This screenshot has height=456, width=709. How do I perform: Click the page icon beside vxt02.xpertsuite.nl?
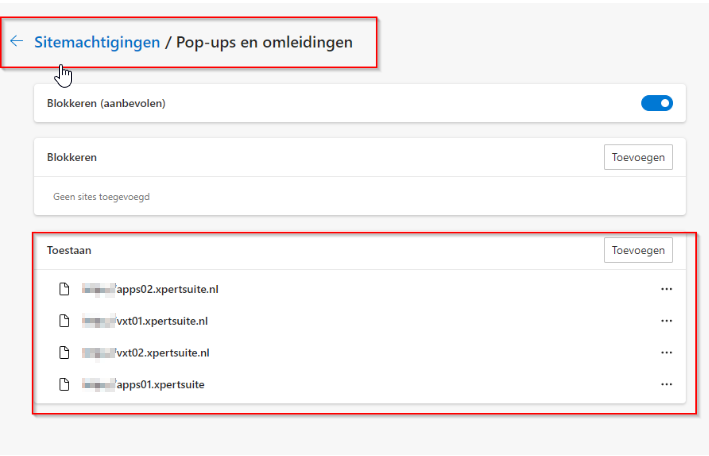[x=64, y=353]
